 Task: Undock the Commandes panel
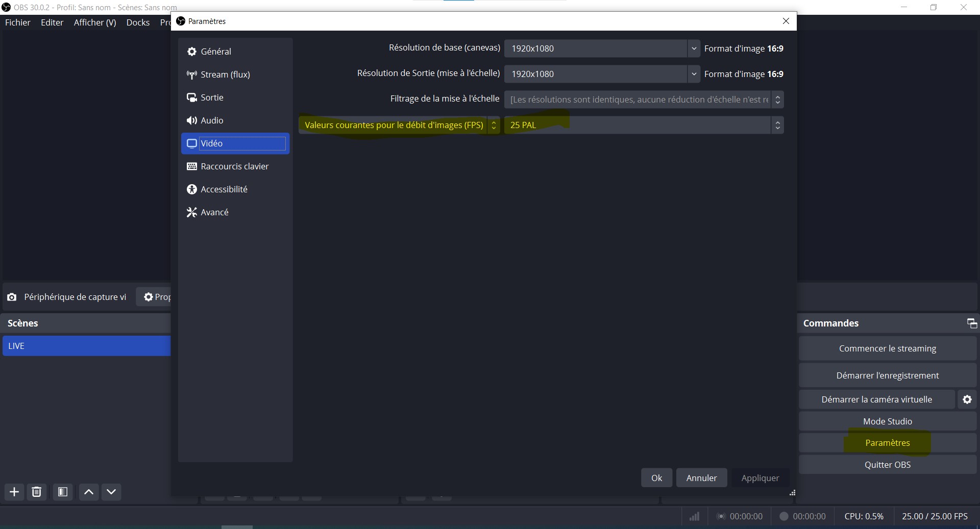point(972,323)
